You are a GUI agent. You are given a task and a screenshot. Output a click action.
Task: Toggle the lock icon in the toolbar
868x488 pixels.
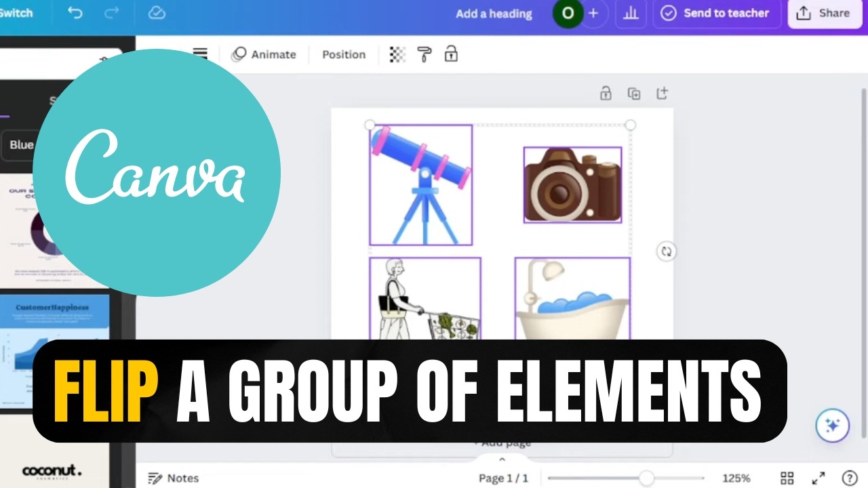pyautogui.click(x=451, y=54)
